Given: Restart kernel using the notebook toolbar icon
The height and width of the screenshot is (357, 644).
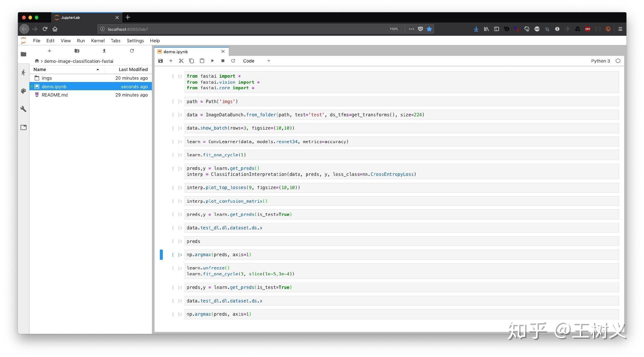Looking at the screenshot, I should coord(233,61).
